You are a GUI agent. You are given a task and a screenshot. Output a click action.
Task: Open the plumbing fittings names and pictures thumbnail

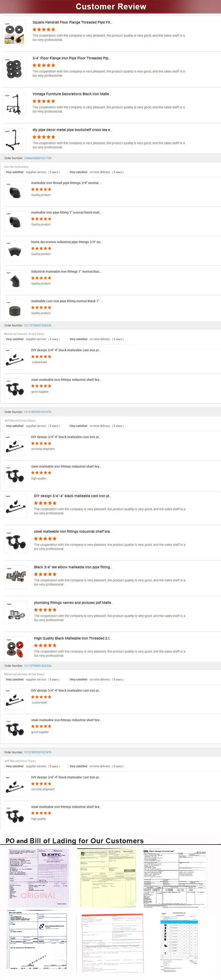pyautogui.click(x=16, y=613)
